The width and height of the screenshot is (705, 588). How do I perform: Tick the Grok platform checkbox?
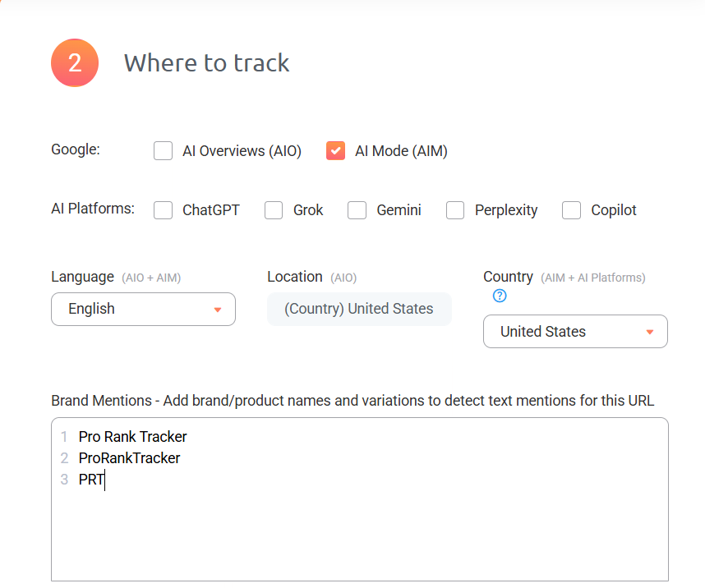point(274,210)
